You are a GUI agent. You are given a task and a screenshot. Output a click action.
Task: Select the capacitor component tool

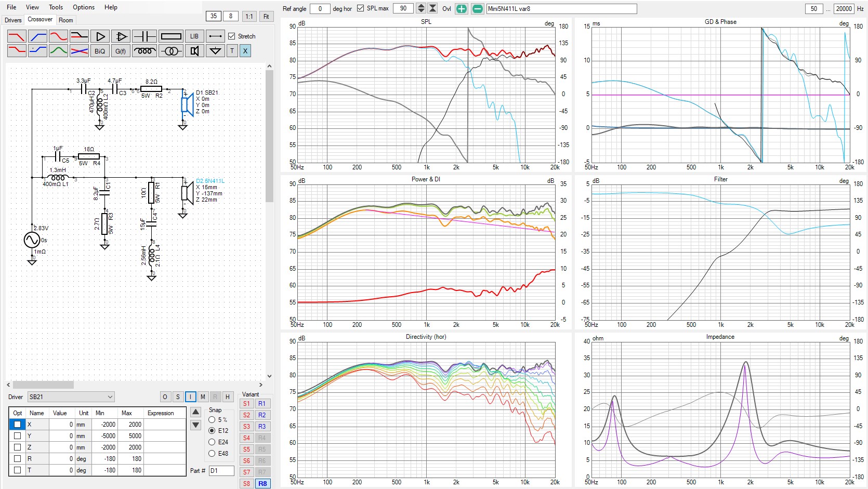[144, 36]
